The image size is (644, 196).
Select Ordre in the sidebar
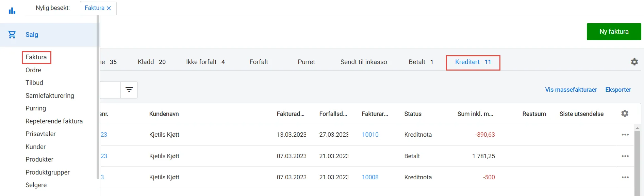coord(33,70)
